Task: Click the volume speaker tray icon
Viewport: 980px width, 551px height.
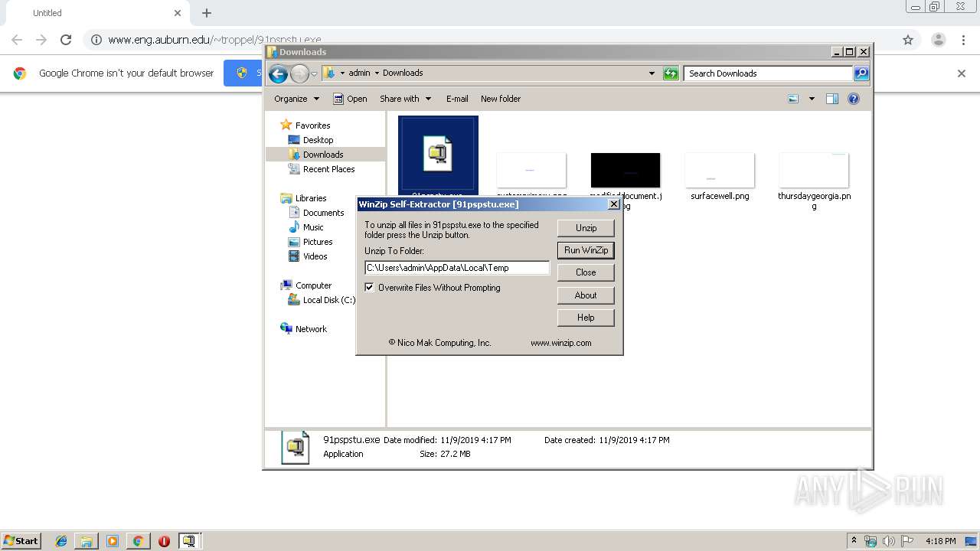Action: [x=889, y=541]
